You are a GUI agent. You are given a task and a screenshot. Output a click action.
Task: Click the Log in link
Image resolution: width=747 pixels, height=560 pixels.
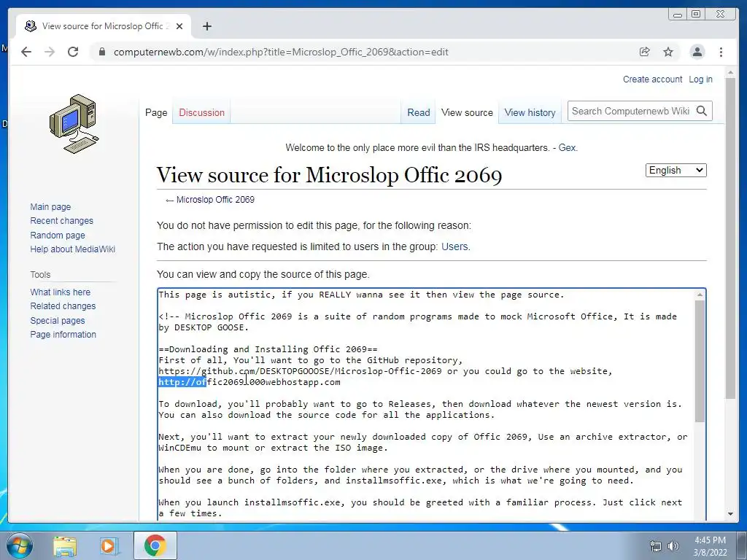pyautogui.click(x=700, y=79)
